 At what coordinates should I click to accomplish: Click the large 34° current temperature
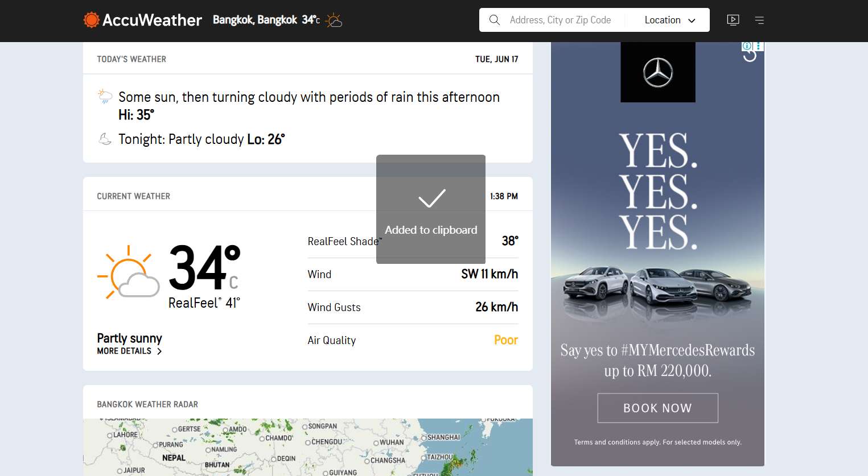pyautogui.click(x=204, y=268)
